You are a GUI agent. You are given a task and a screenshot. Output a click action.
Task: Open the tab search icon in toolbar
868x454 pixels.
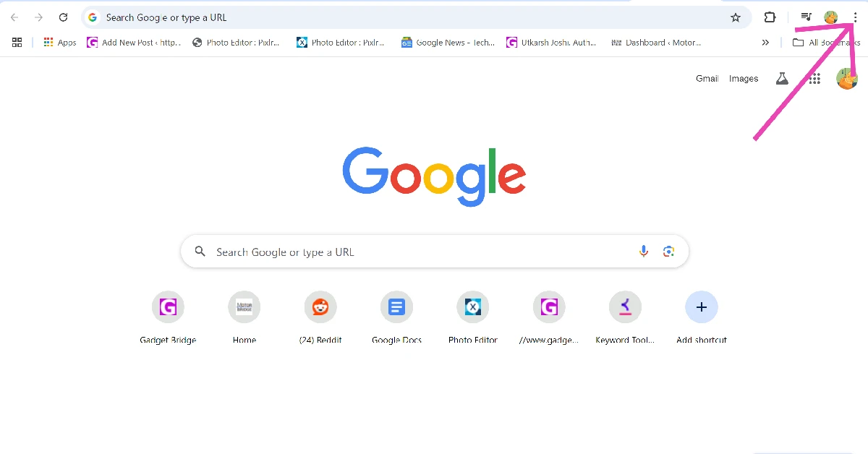[806, 17]
